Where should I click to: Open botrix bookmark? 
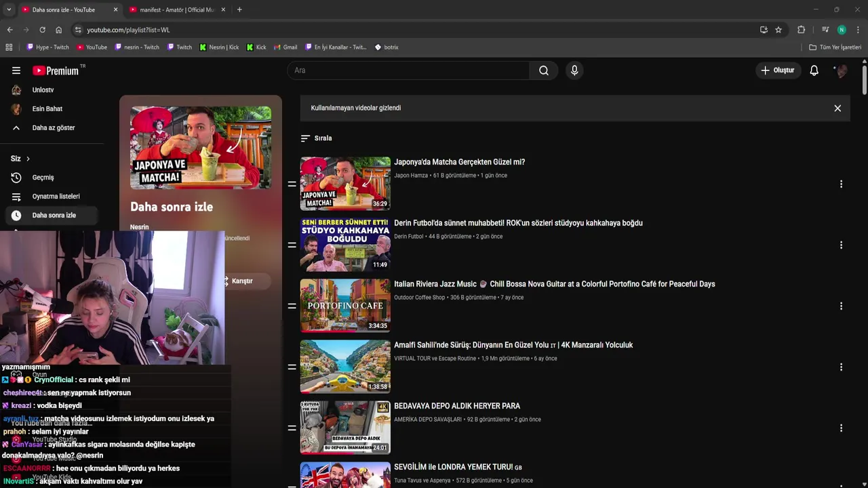point(387,47)
